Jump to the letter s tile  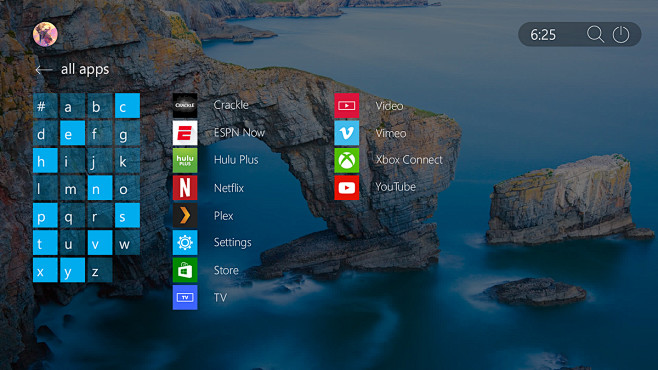[x=128, y=215]
